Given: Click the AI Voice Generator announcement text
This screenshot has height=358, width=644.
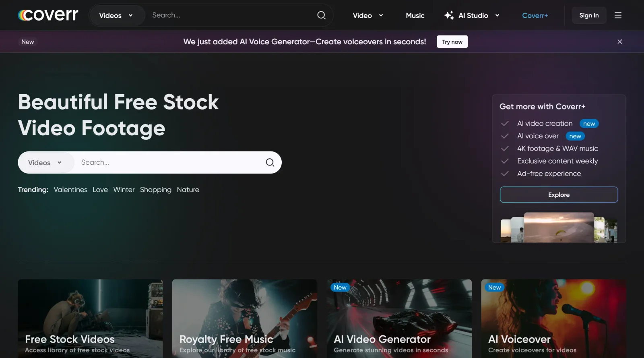Looking at the screenshot, I should (305, 42).
